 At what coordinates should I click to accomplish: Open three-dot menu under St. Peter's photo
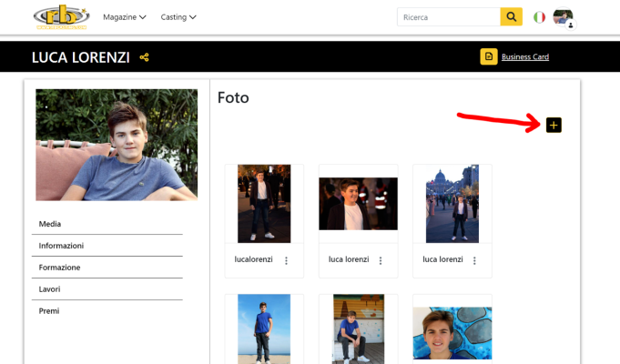click(474, 260)
